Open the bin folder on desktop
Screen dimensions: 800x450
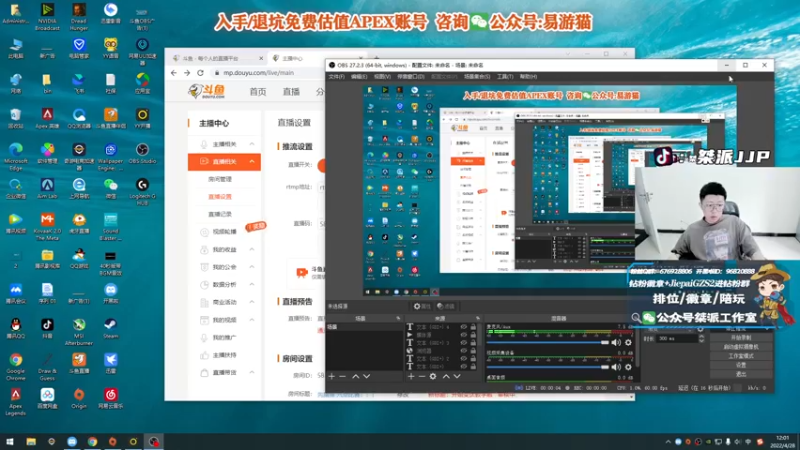coord(47,83)
